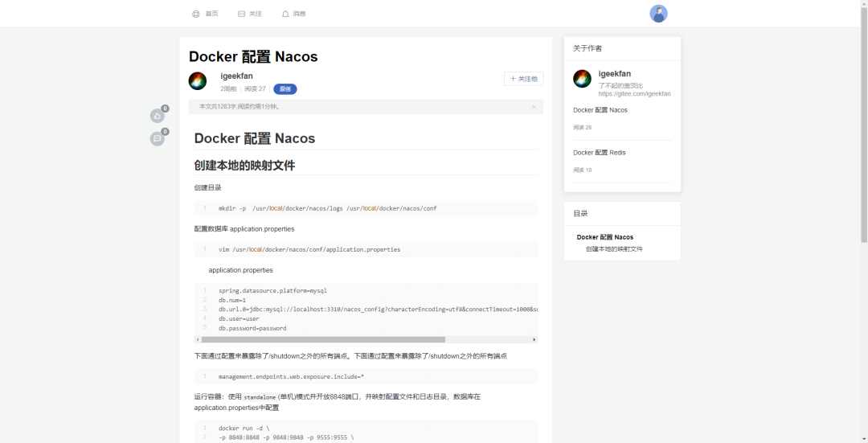Open sidebar article Docker 配置 Redis
The height and width of the screenshot is (443, 868).
click(x=599, y=153)
